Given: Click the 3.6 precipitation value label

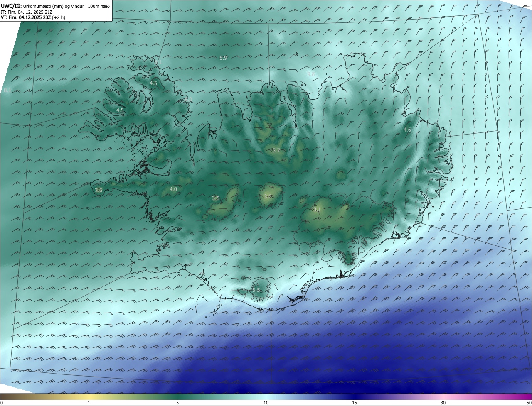Looking at the screenshot, I should pyautogui.click(x=99, y=190).
